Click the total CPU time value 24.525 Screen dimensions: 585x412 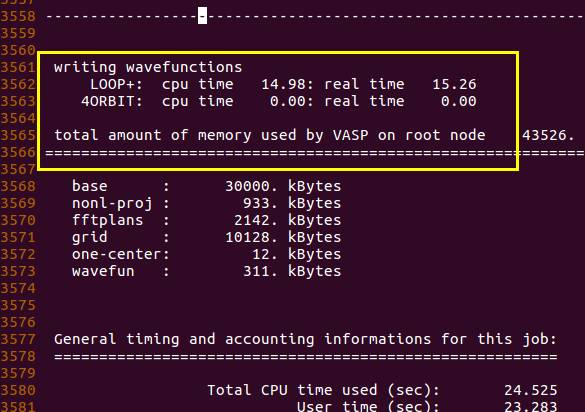(x=531, y=390)
